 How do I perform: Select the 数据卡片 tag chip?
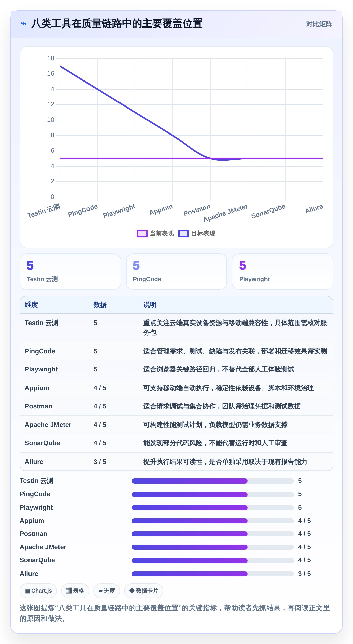143,591
